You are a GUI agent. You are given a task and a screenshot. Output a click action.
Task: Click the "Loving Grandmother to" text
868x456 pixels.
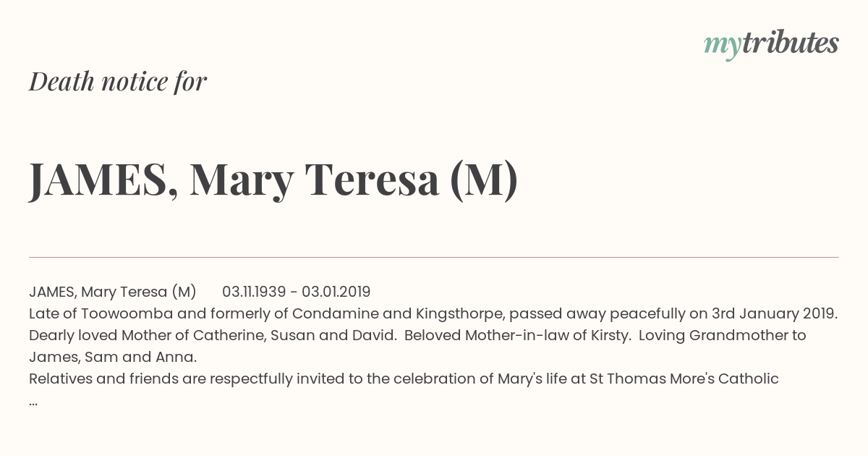pos(722,336)
